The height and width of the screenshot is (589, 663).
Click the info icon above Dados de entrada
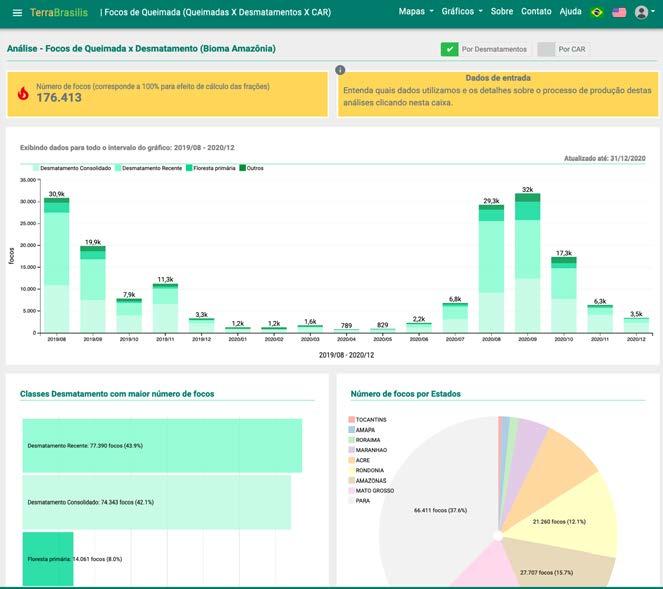[340, 70]
